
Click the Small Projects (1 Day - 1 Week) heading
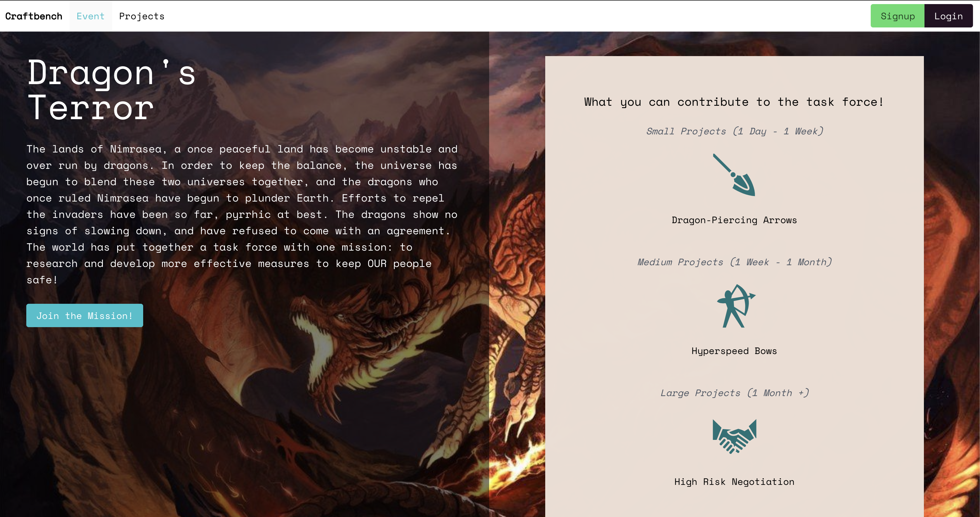pos(734,131)
